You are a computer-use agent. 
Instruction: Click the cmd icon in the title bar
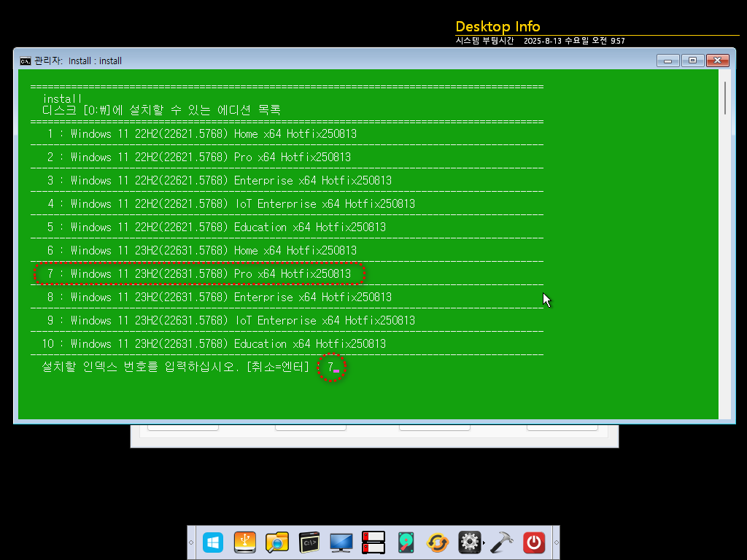tap(26, 61)
